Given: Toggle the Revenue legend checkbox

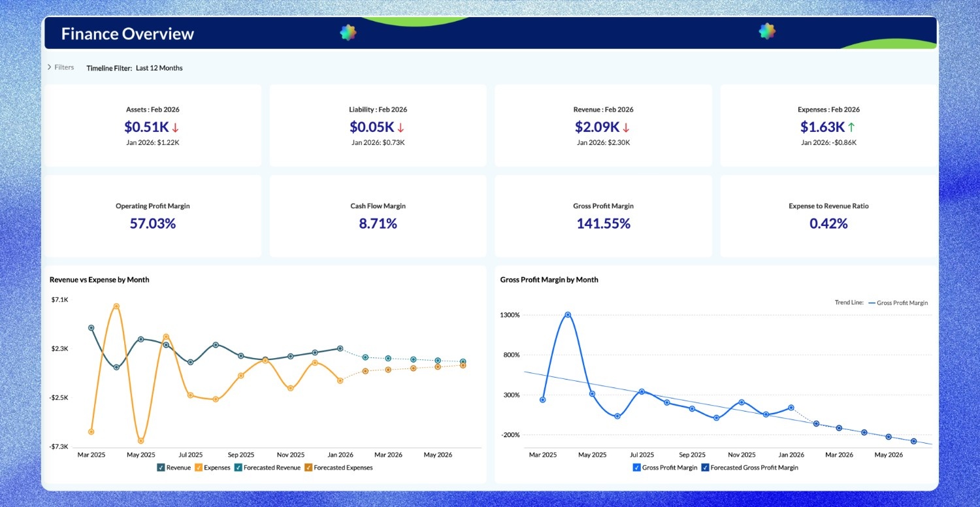Looking at the screenshot, I should (160, 467).
